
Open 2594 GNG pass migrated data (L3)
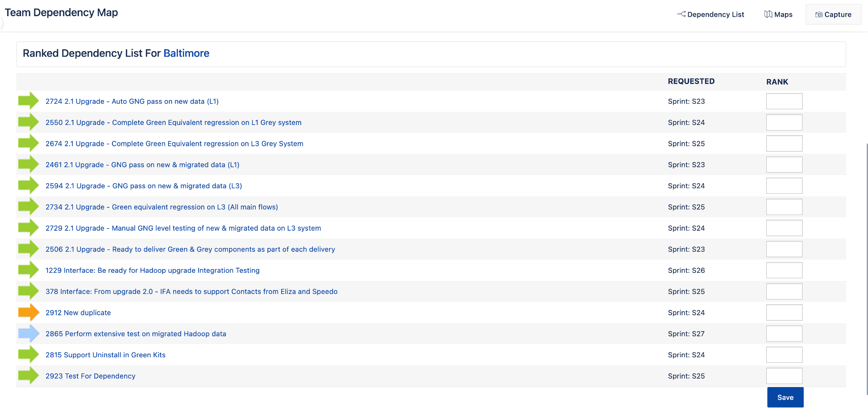click(144, 186)
